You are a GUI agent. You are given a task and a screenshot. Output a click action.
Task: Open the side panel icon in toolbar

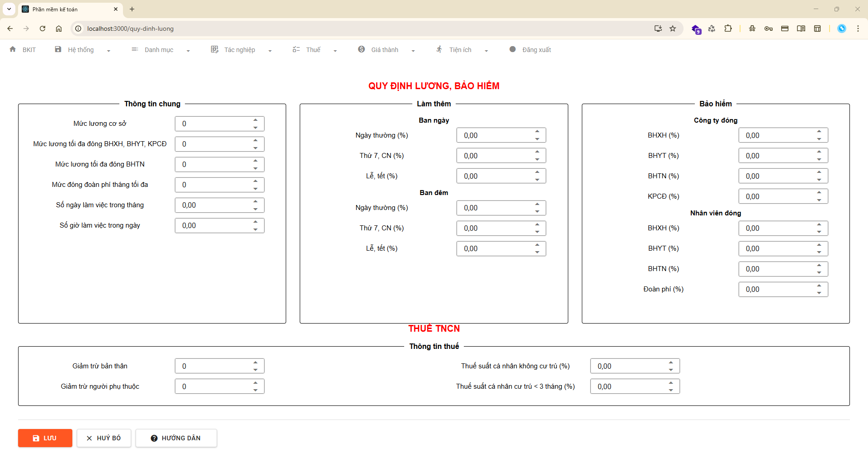click(x=817, y=29)
